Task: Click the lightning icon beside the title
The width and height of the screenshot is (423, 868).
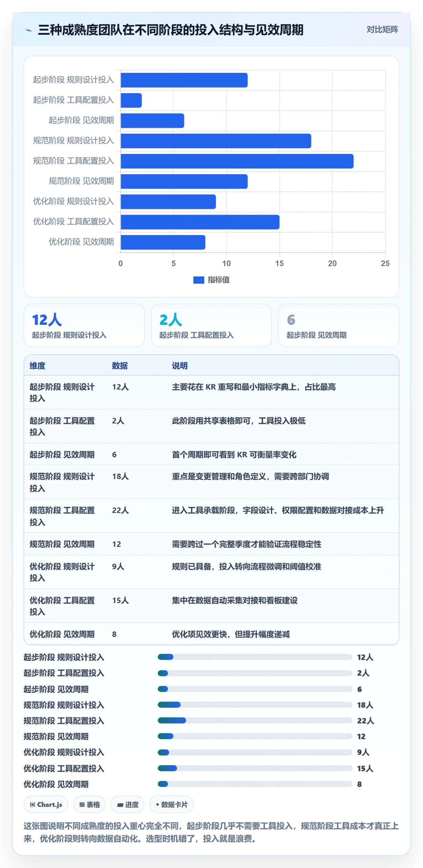Action: coord(29,30)
